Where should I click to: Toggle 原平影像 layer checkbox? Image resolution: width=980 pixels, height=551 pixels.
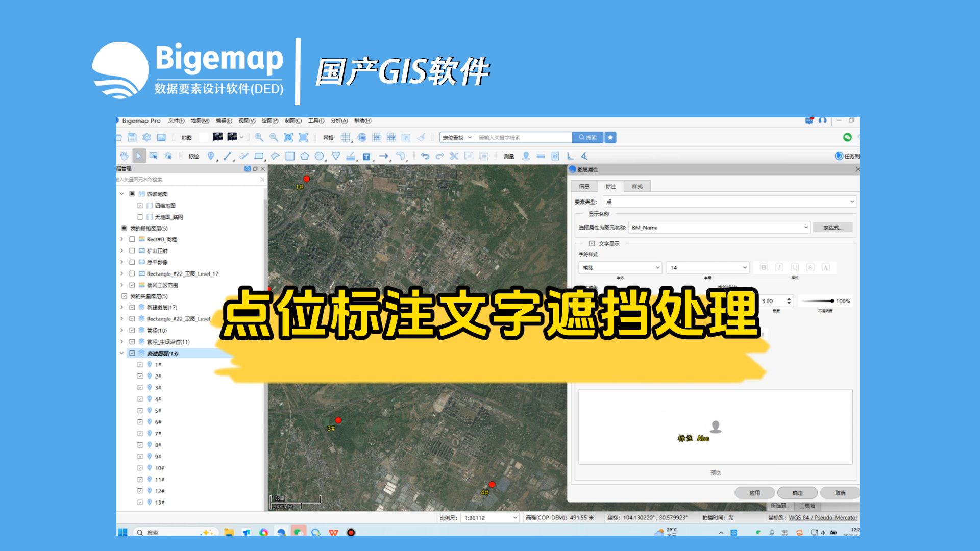(132, 262)
